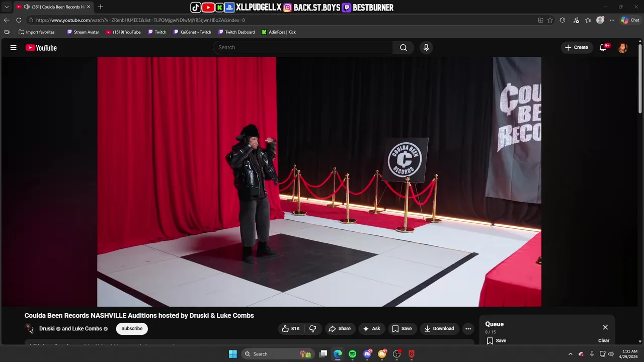Image resolution: width=644 pixels, height=362 pixels.
Task: Open Import favorites bookmark
Action: (x=36, y=32)
